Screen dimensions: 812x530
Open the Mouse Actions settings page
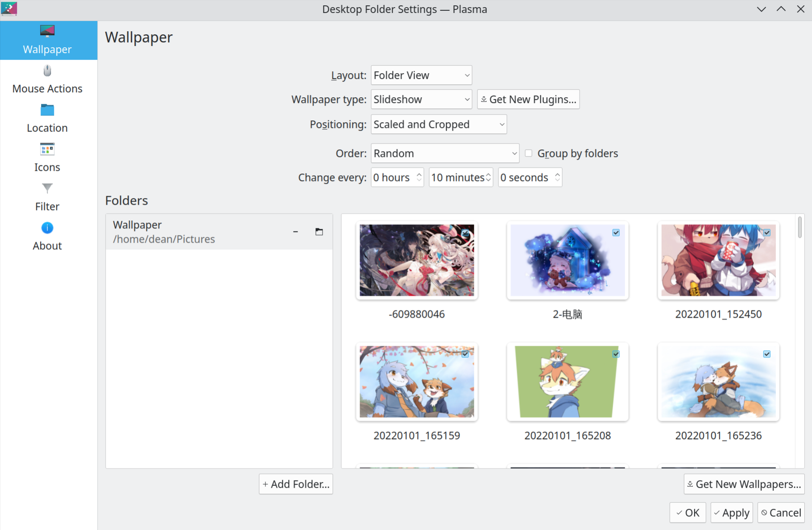pyautogui.click(x=47, y=79)
